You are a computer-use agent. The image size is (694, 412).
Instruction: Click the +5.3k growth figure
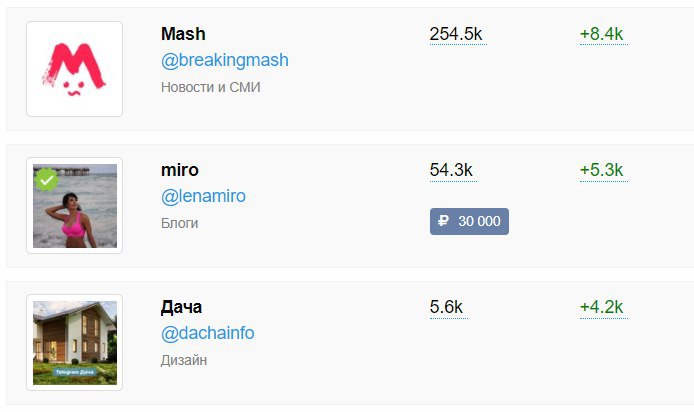point(602,170)
